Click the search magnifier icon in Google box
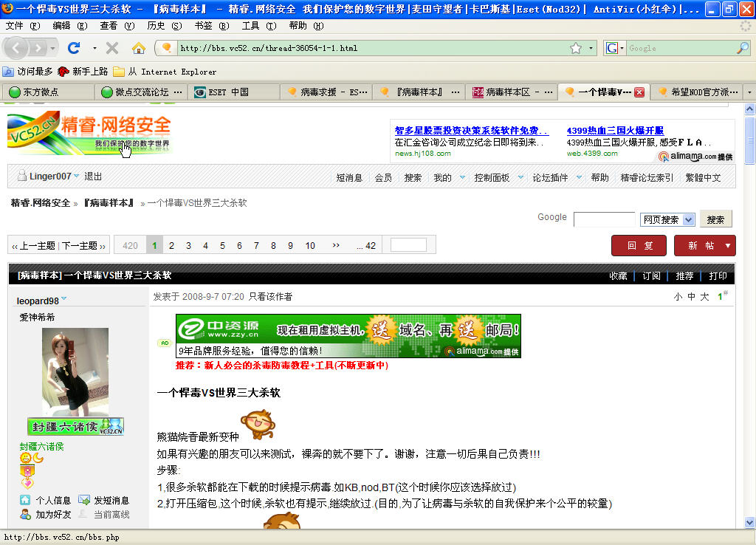756x545 pixels. (743, 48)
